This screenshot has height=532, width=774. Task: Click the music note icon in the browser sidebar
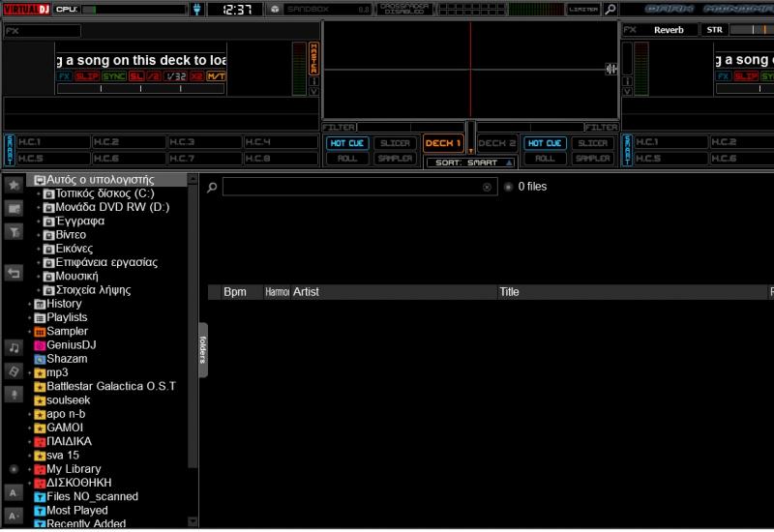[x=14, y=347]
